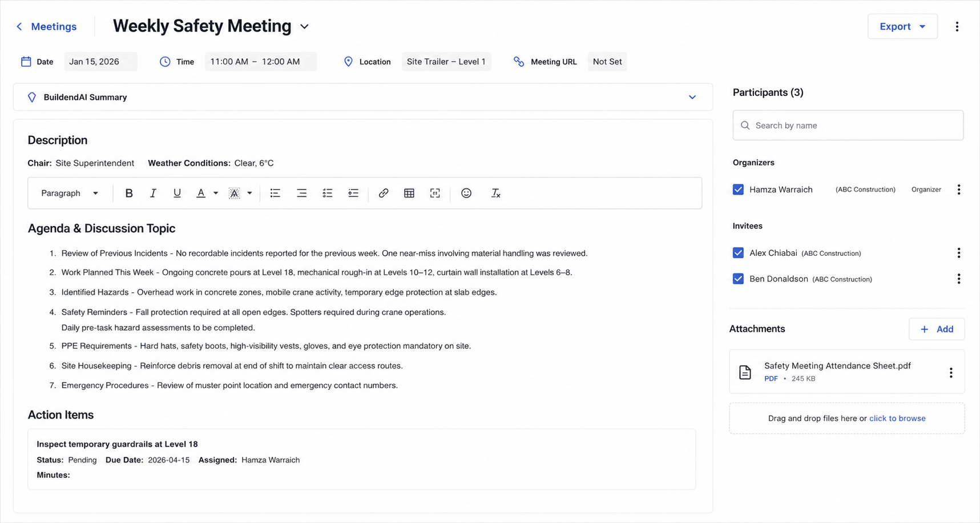Click the fullscreen/embed frame icon
This screenshot has width=980, height=523.
[435, 193]
